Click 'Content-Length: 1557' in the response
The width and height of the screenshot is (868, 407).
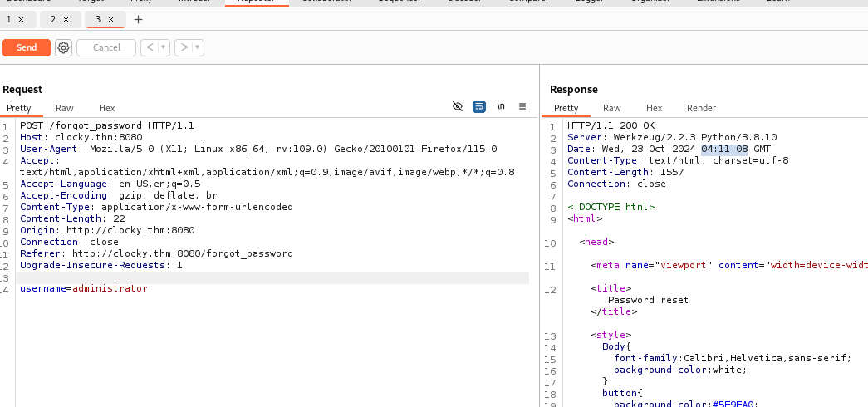[x=625, y=172]
